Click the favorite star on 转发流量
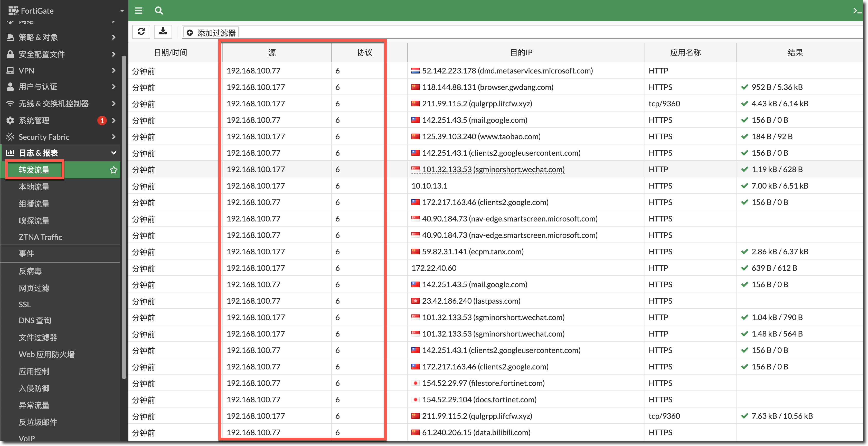The image size is (868, 446). pos(114,170)
